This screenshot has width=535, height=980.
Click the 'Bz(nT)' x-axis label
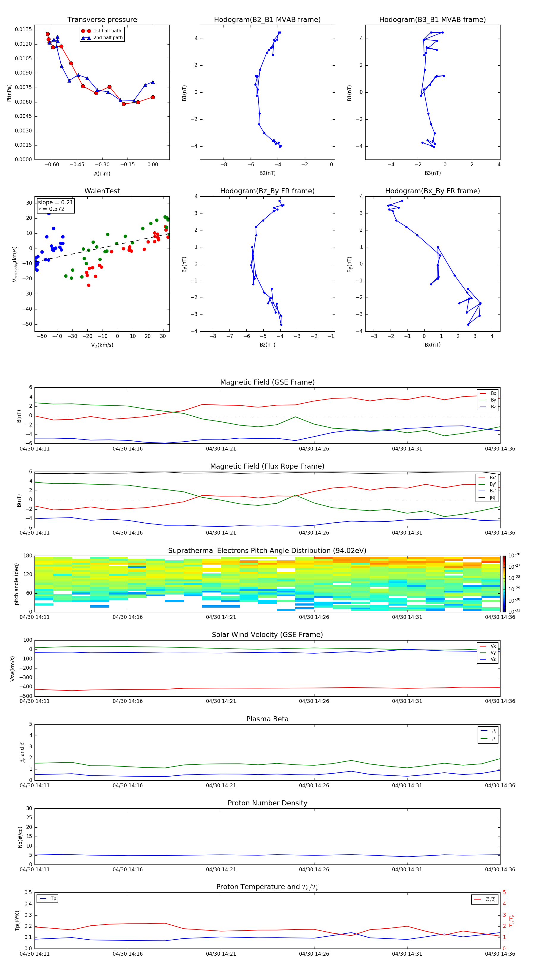coord(267,345)
